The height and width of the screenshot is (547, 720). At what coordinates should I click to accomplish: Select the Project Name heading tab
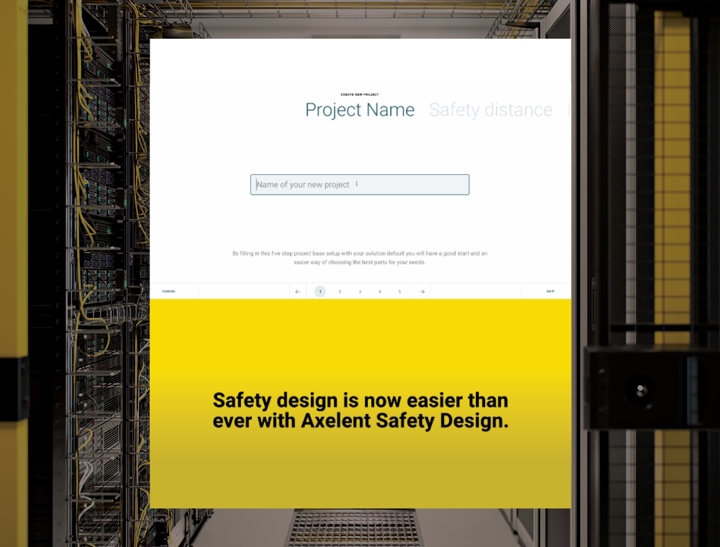tap(360, 110)
